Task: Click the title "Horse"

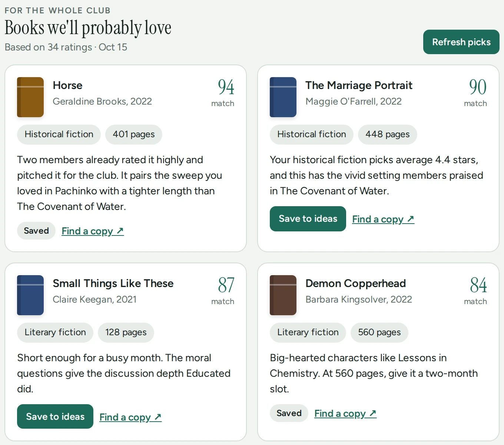Action: tap(67, 85)
